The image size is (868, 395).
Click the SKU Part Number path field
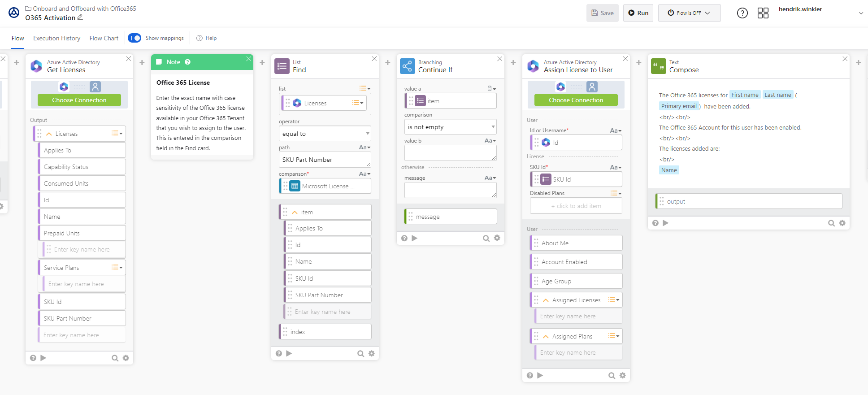[325, 160]
